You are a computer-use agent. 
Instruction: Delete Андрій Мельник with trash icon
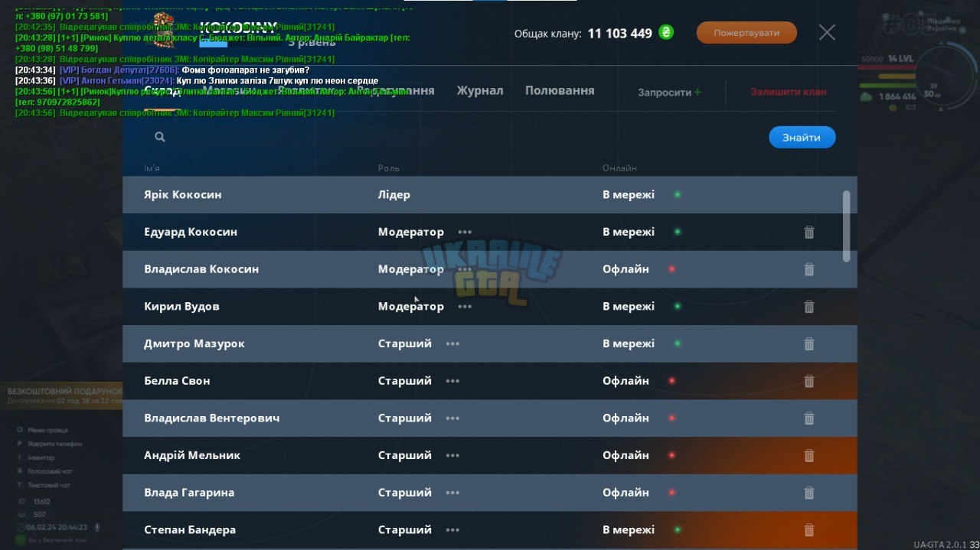pos(808,456)
